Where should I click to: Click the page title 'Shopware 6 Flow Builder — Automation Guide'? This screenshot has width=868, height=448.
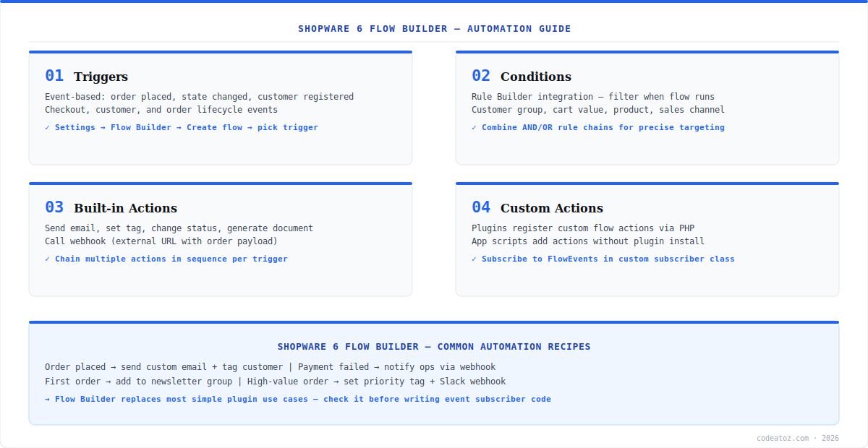pos(434,29)
